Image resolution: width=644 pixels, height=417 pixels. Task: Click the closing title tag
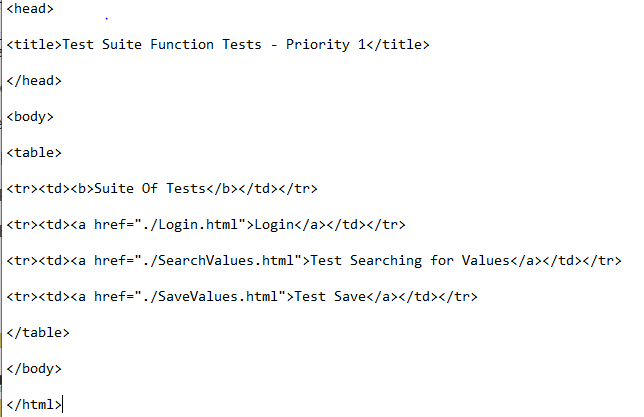pyautogui.click(x=398, y=44)
